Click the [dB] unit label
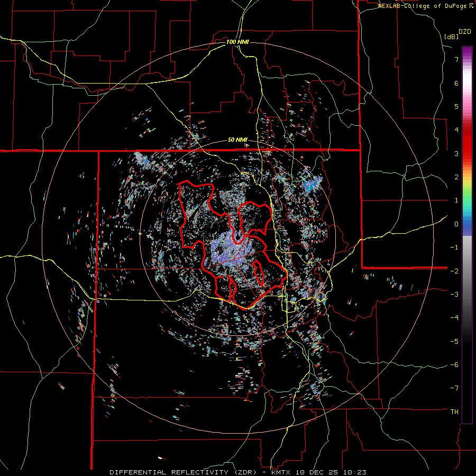 click(x=452, y=36)
